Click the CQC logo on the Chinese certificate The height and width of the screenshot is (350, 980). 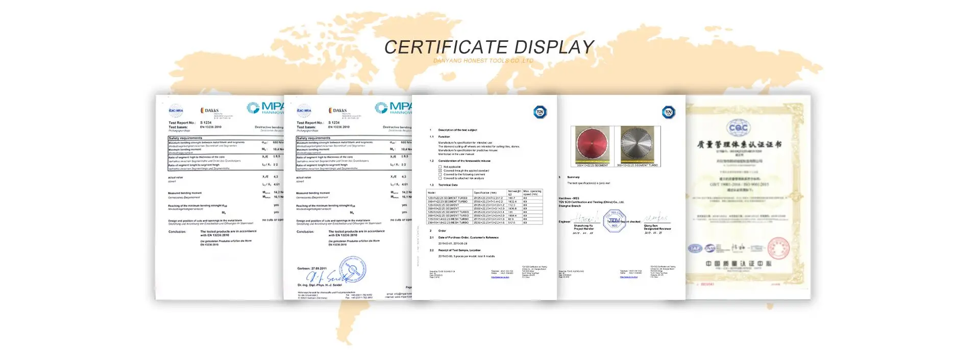coord(738,128)
